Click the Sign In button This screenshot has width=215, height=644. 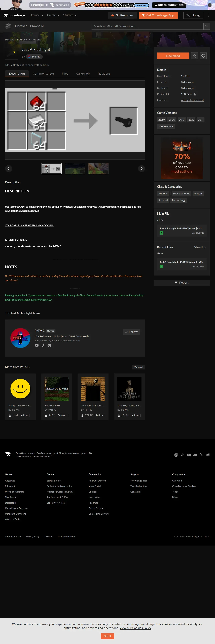(x=193, y=15)
